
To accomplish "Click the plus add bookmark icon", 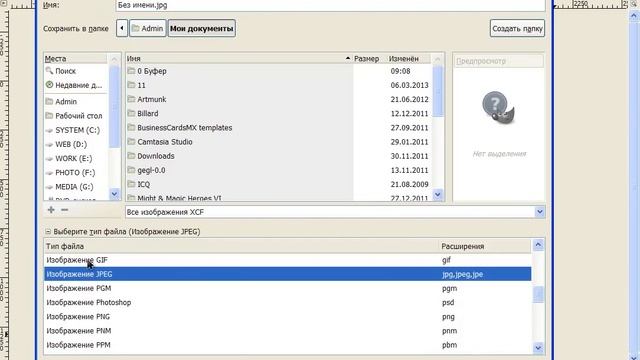I will [x=51, y=210].
